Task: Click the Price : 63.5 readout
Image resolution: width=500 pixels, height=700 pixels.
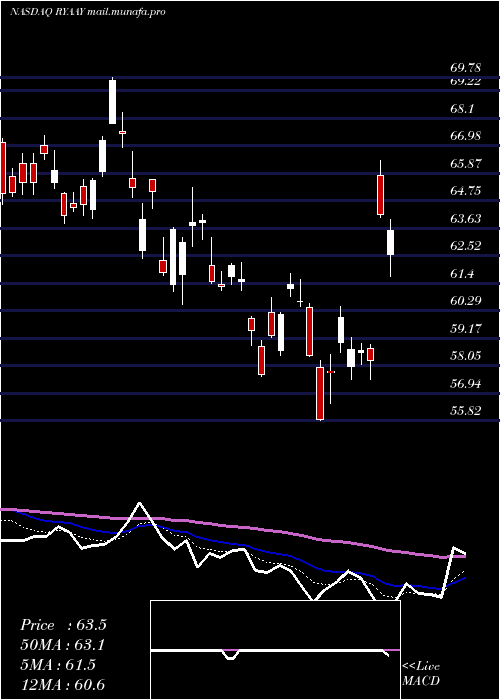Action: (x=63, y=625)
